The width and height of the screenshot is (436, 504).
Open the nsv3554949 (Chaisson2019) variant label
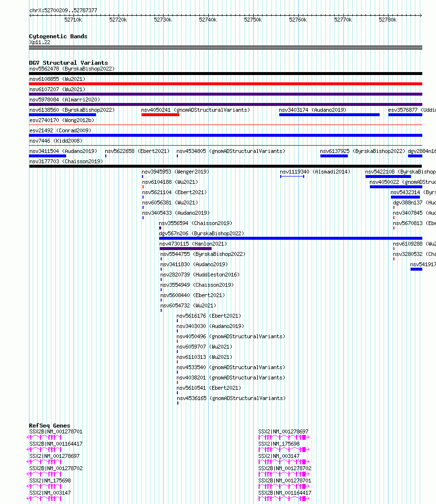click(x=197, y=285)
